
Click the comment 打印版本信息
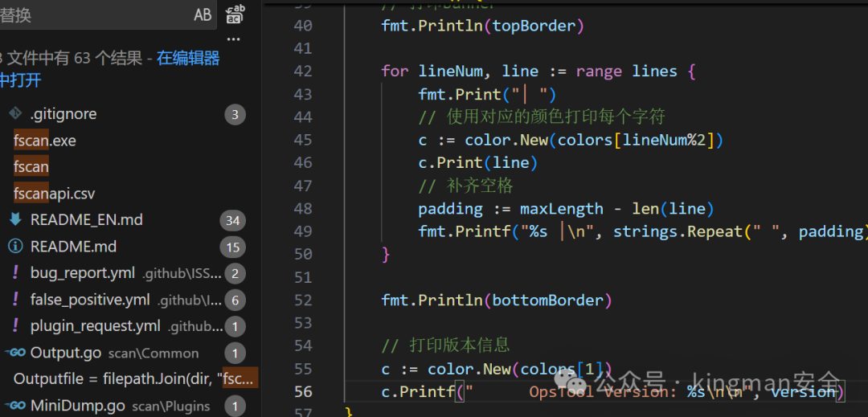pyautogui.click(x=445, y=345)
